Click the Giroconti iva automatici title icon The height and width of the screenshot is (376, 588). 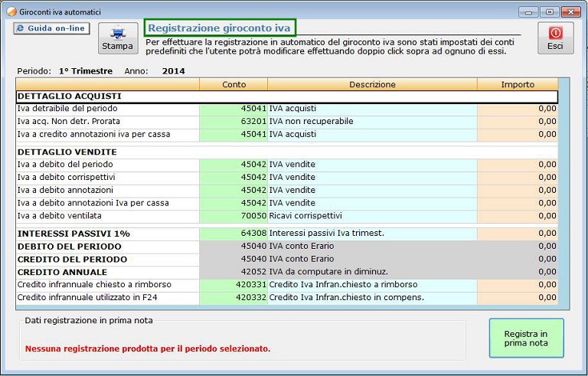coord(11,11)
